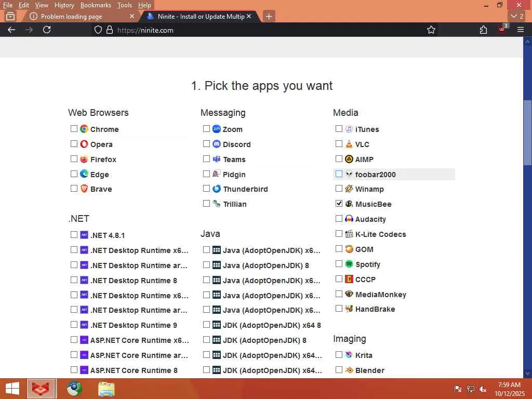This screenshot has width=532, height=399.
Task: Uncheck the MusicBee checkbox
Action: pos(339,204)
